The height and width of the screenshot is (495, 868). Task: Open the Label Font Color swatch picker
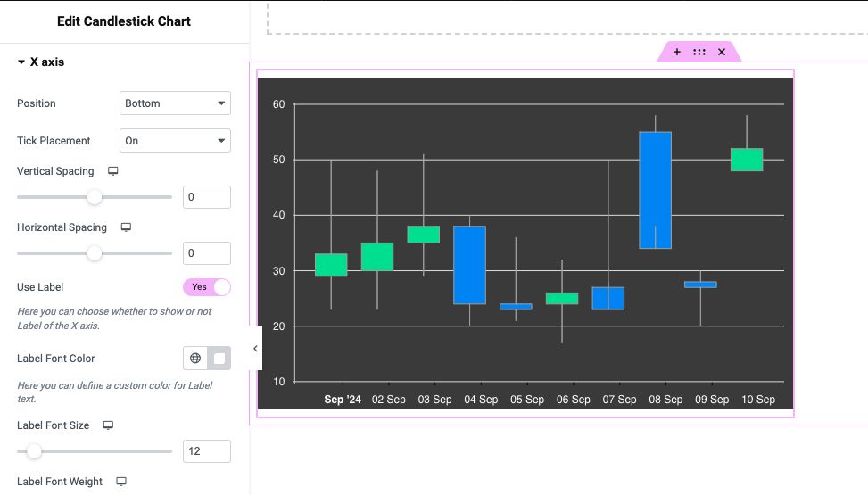(219, 359)
